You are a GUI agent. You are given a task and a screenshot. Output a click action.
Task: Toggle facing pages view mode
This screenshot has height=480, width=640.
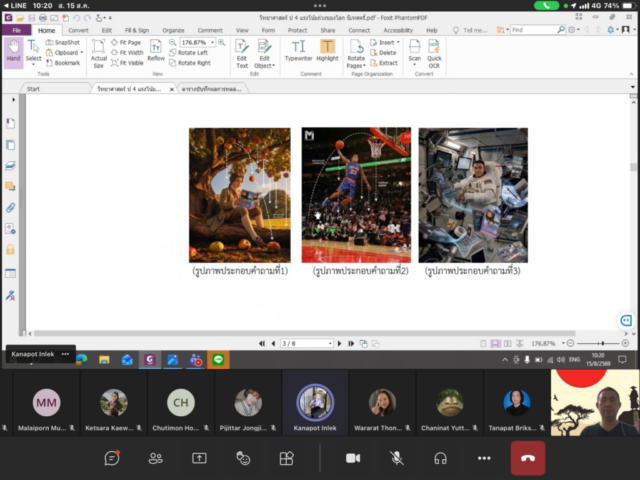pos(507,344)
